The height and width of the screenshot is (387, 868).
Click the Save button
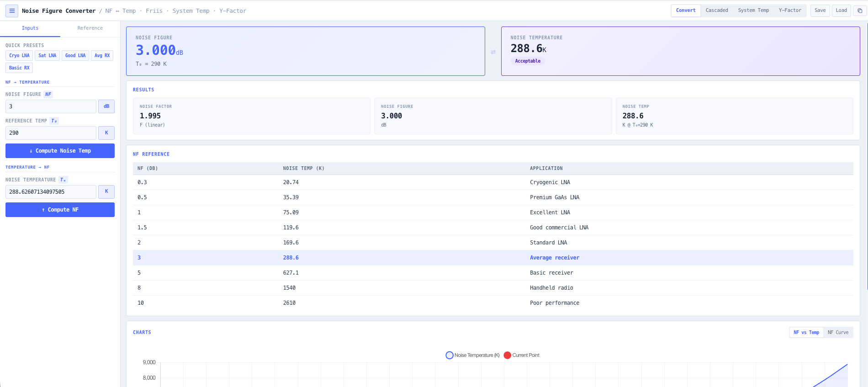pos(820,11)
